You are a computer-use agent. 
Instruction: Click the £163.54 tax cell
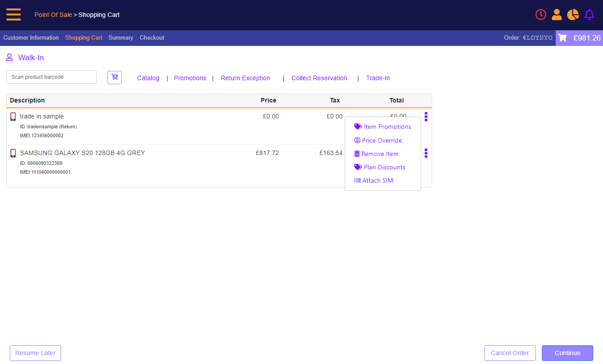pyautogui.click(x=331, y=153)
